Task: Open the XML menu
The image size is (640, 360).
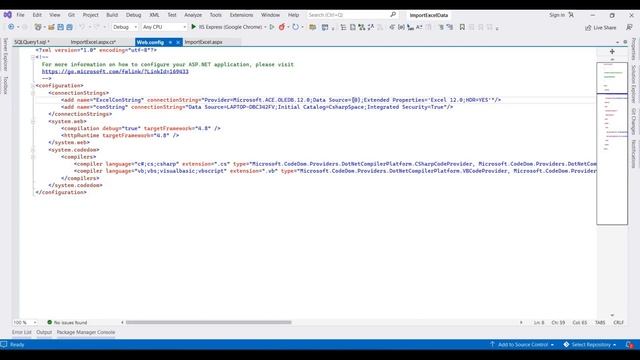Action: point(154,15)
